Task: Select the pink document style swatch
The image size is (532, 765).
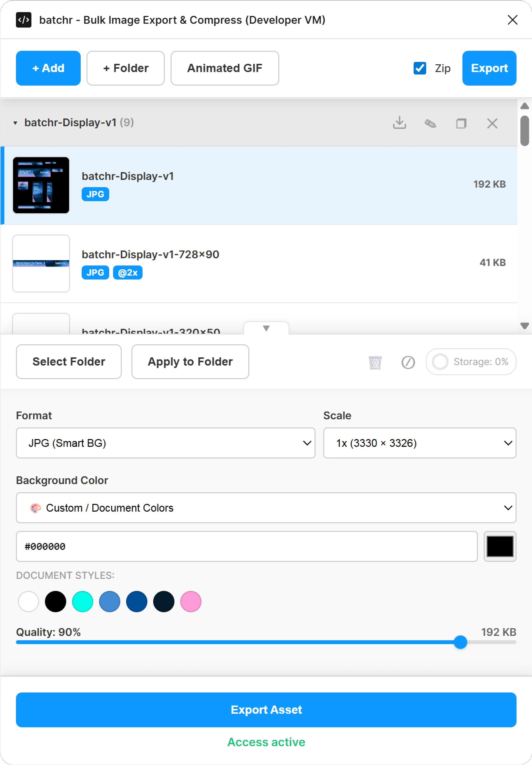Action: (190, 601)
